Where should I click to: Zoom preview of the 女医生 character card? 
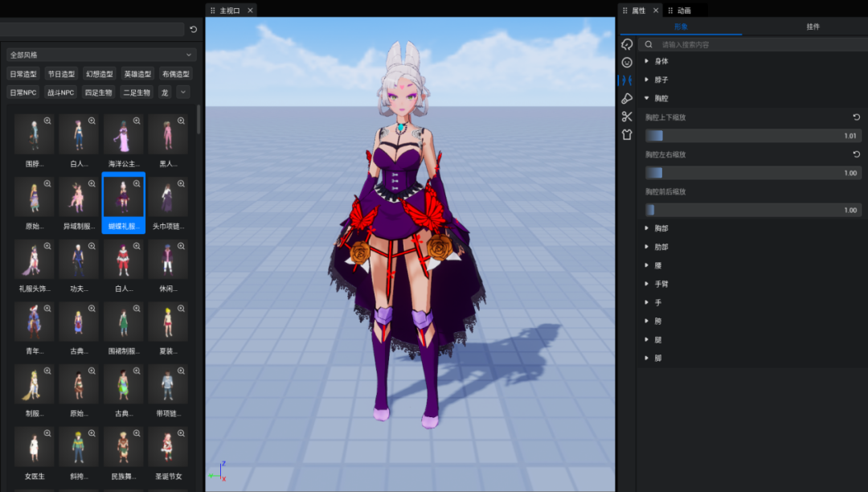(47, 433)
